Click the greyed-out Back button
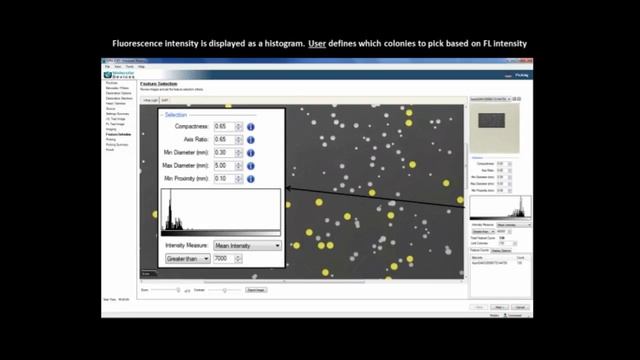Screen dimensions: 640x360 click(479, 307)
